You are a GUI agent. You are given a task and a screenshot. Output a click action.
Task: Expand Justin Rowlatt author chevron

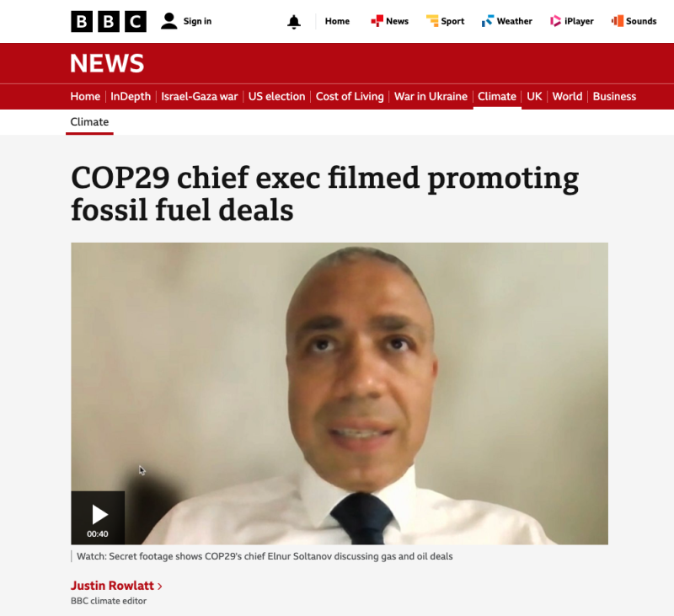pyautogui.click(x=159, y=586)
